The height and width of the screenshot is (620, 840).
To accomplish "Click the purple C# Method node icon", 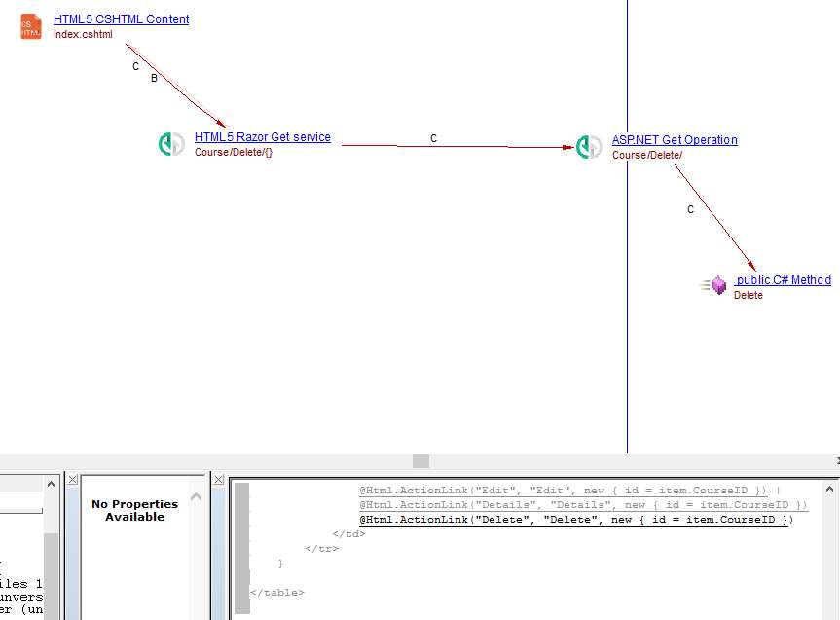I will coord(717,285).
